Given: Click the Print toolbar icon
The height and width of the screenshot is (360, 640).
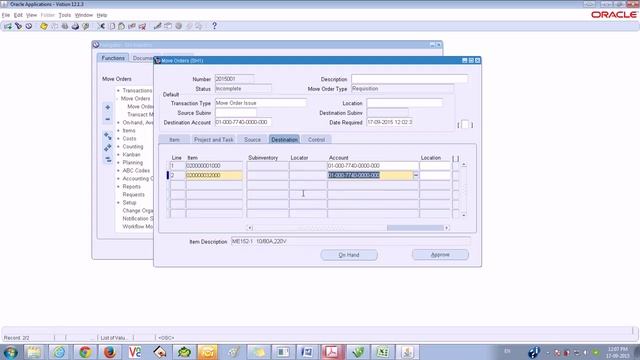Looking at the screenshot, I should [75, 26].
